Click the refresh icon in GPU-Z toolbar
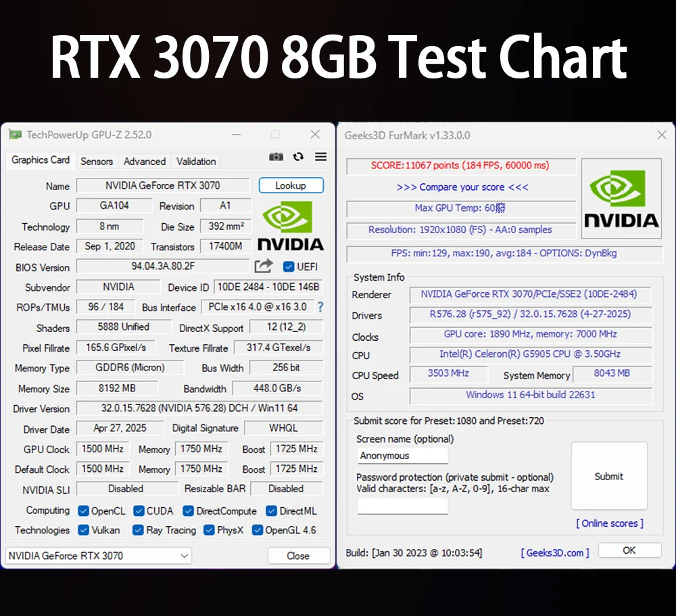 pos(298,156)
